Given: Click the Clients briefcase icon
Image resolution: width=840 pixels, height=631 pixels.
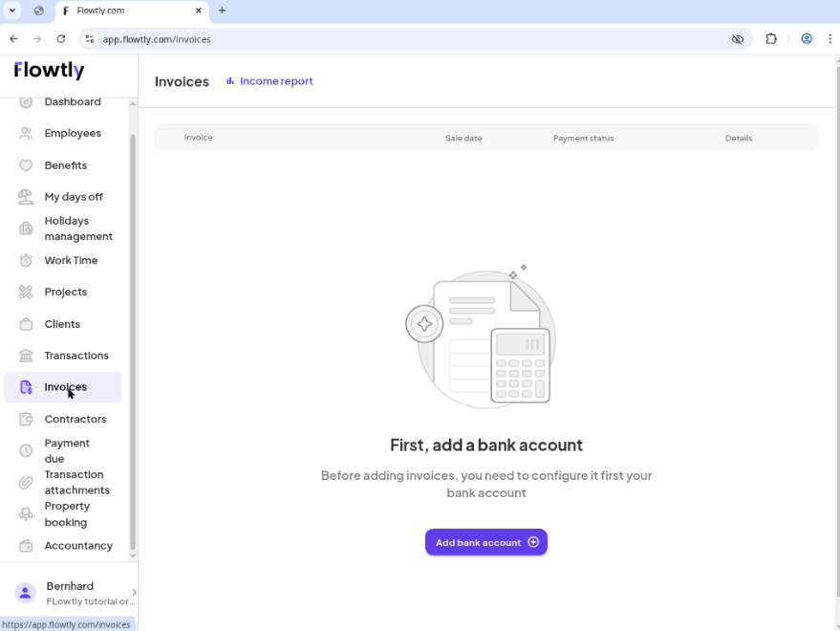Looking at the screenshot, I should (x=26, y=324).
